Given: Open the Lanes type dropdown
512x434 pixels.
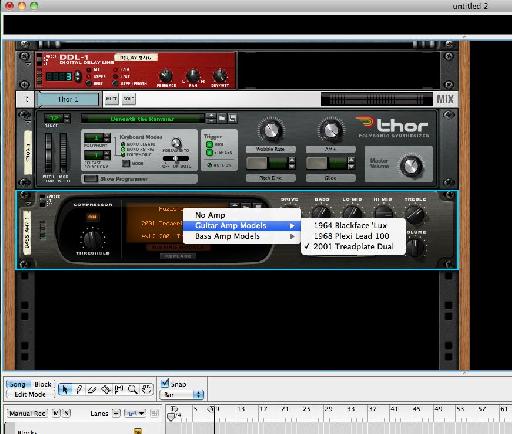Looking at the screenshot, I should [x=135, y=413].
